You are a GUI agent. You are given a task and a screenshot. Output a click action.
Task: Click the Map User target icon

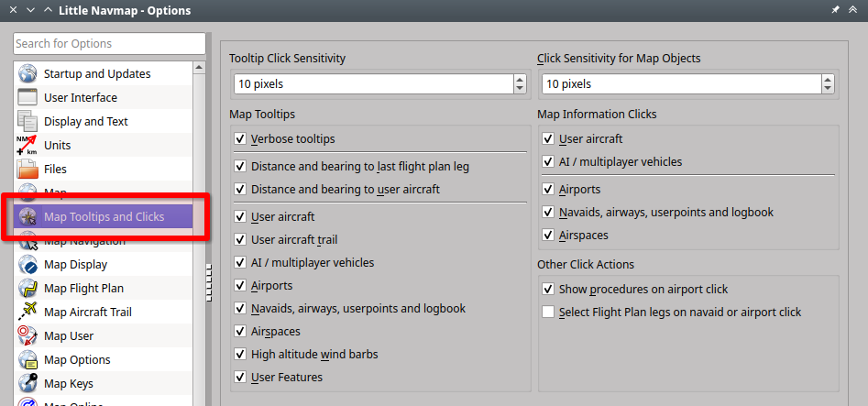point(27,335)
